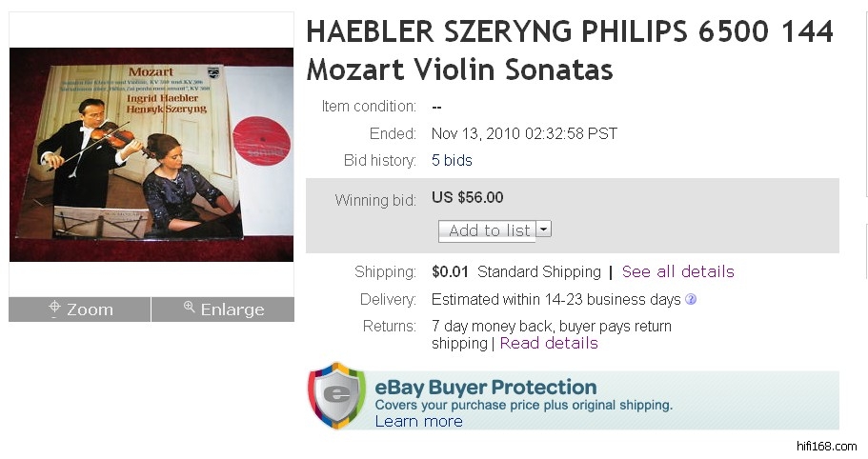This screenshot has height=459, width=868.
Task: Click the eBay Buyer Protection shield icon
Action: [336, 395]
